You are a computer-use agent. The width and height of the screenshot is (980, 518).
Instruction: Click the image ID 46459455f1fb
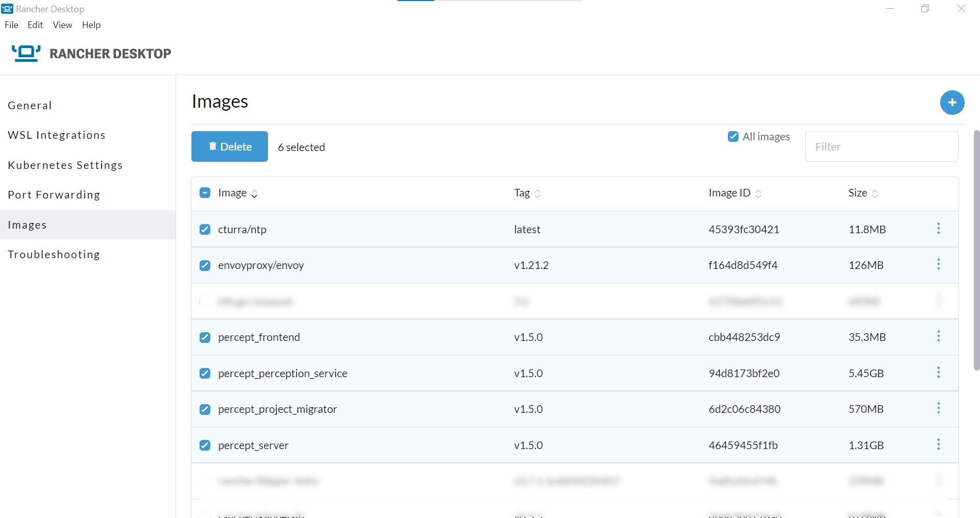coord(743,446)
